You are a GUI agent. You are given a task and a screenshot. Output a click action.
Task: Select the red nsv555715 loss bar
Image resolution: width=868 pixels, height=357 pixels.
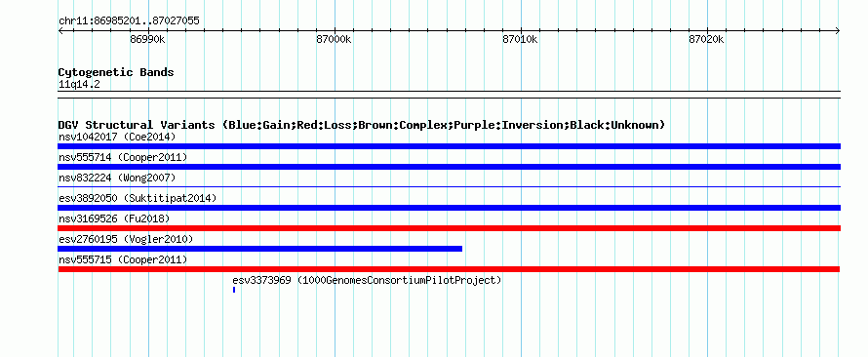(449, 269)
